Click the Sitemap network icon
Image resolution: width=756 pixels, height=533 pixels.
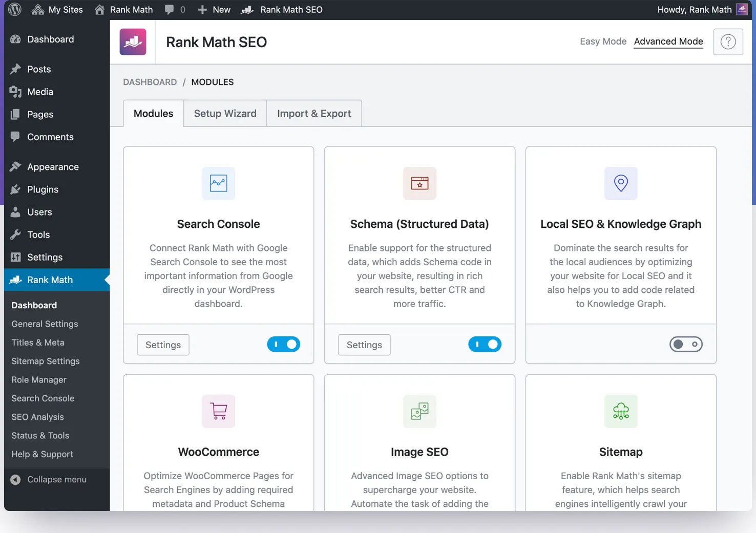[x=621, y=411]
